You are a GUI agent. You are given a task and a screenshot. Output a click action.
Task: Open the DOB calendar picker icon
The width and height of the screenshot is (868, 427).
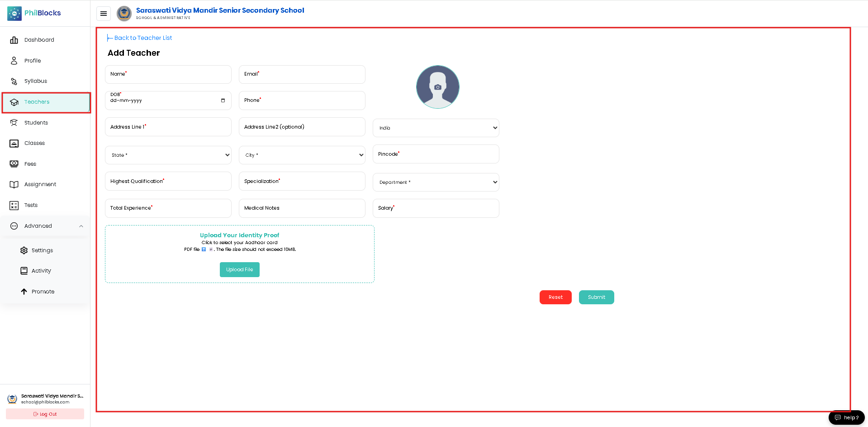tap(223, 101)
